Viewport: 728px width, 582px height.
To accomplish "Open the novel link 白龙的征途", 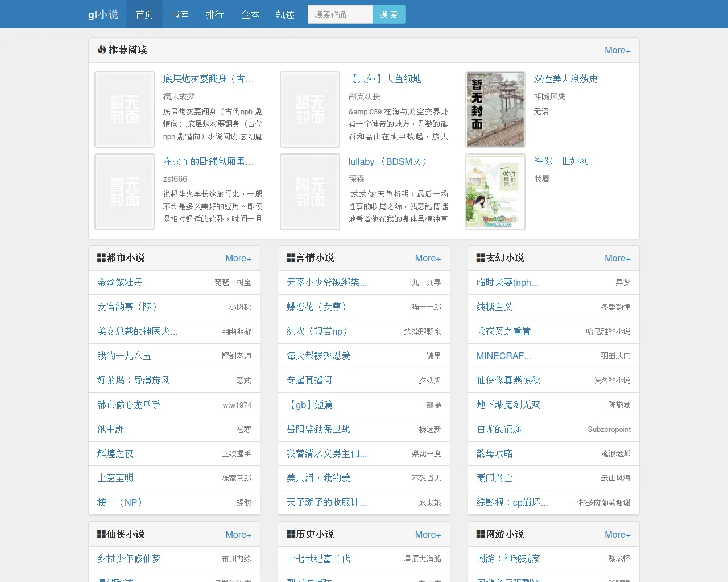I will pyautogui.click(x=499, y=429).
